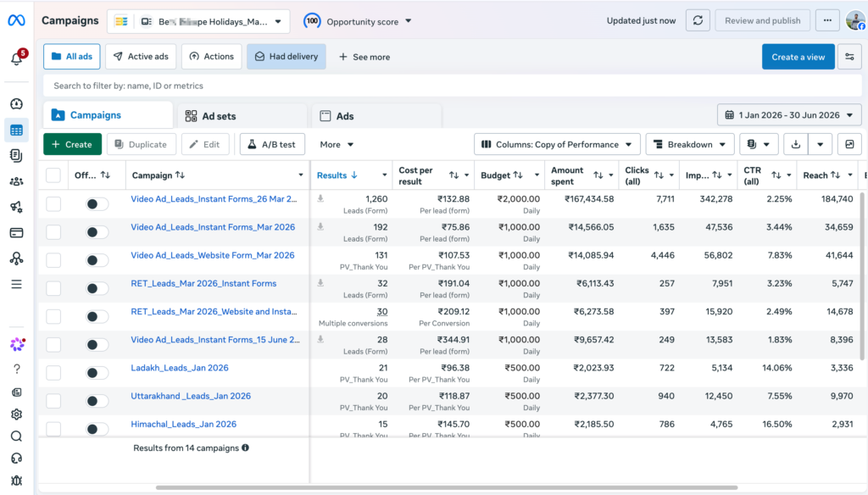Image resolution: width=868 pixels, height=495 pixels.
Task: Toggle on RET_Leads_Mar 2026_Website and Insta campaign
Action: pyautogui.click(x=97, y=316)
